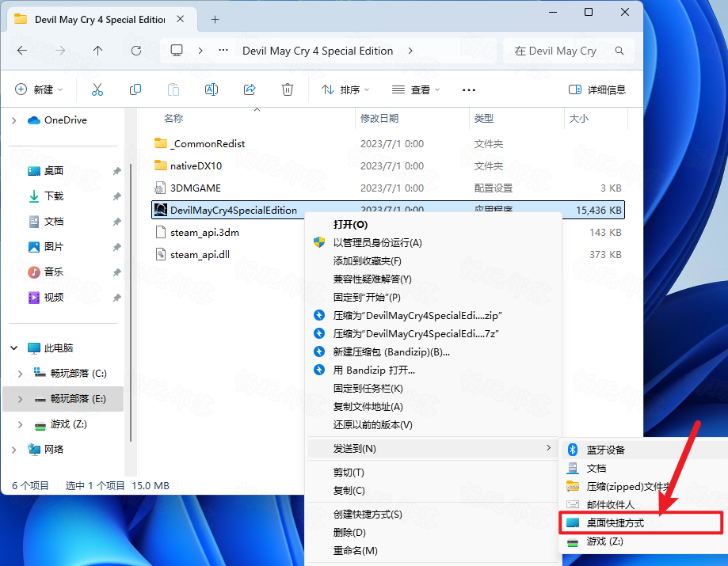
Task: Click the Delete trash icon in toolbar
Action: point(288,89)
